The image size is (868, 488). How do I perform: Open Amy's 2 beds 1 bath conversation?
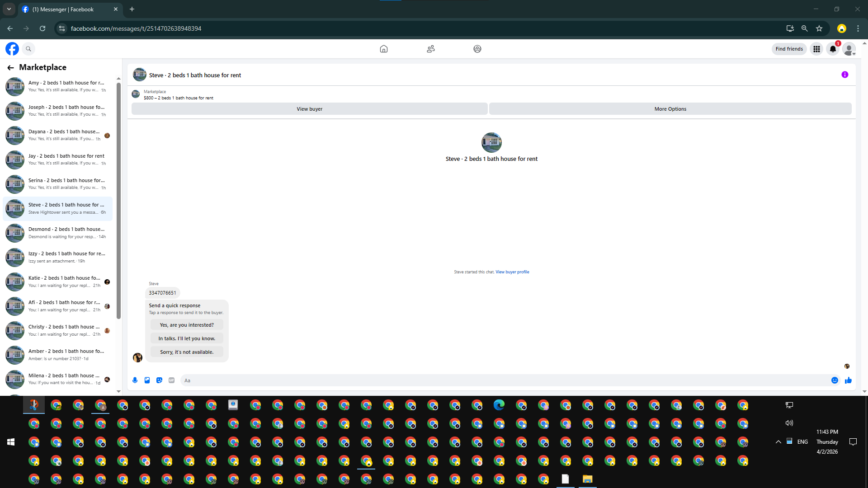coord(57,86)
